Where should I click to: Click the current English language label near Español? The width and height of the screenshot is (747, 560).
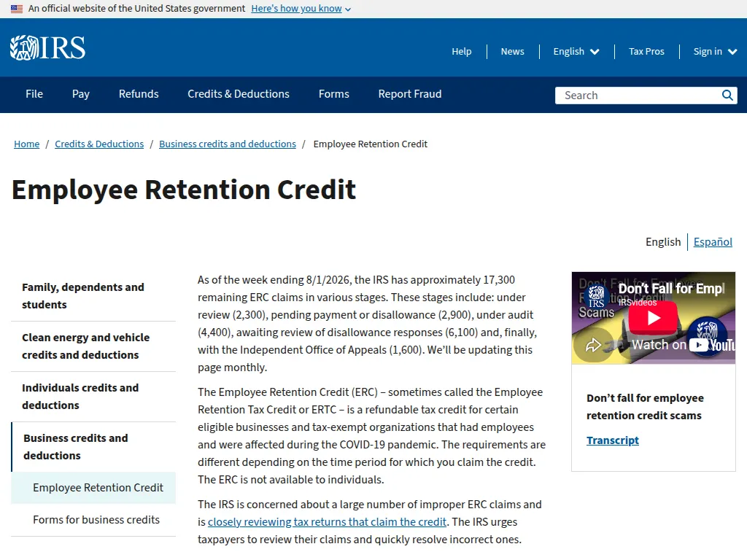(x=663, y=242)
